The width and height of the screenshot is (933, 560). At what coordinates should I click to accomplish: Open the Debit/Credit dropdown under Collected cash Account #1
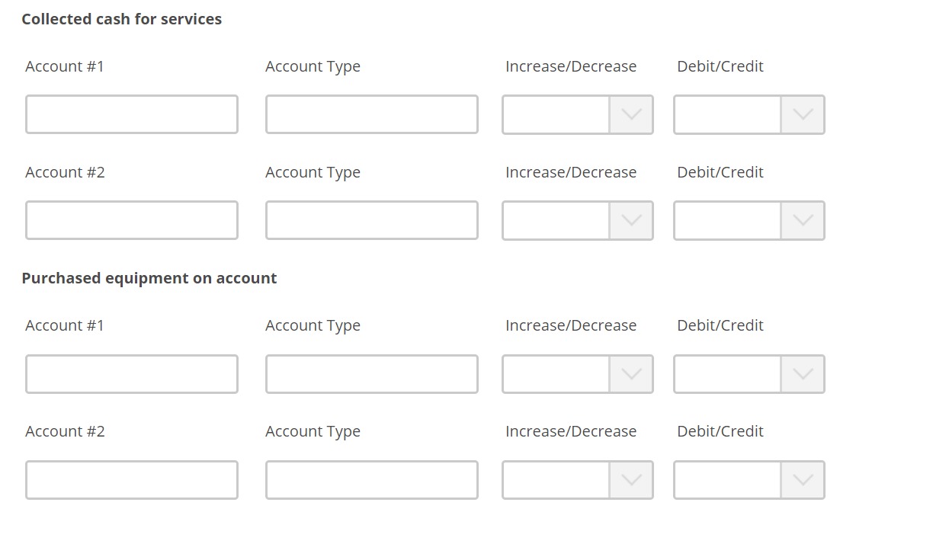point(749,114)
